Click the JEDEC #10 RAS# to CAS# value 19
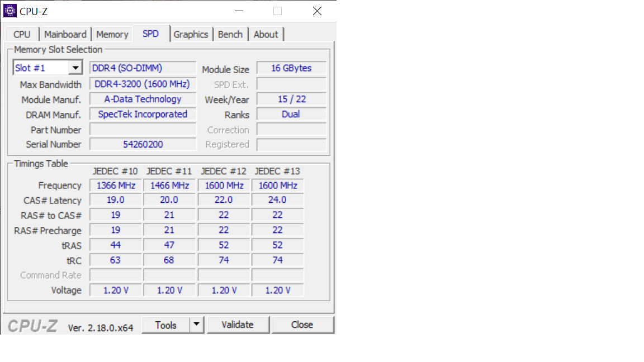 (116, 215)
